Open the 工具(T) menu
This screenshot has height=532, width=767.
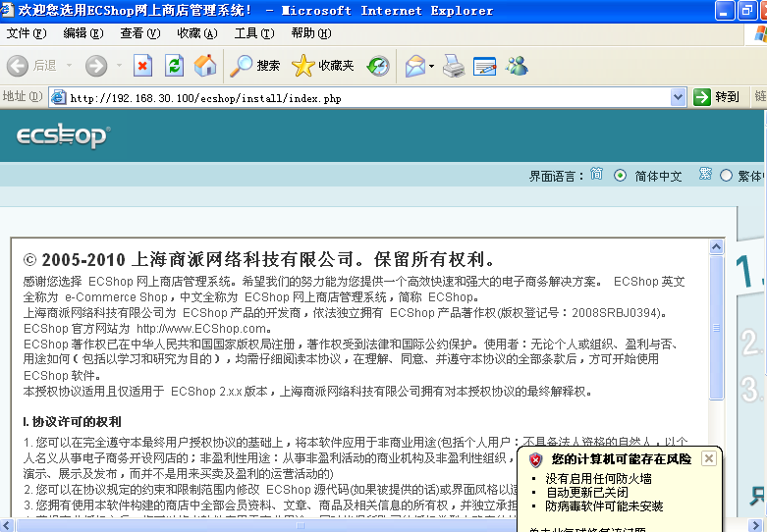point(254,33)
